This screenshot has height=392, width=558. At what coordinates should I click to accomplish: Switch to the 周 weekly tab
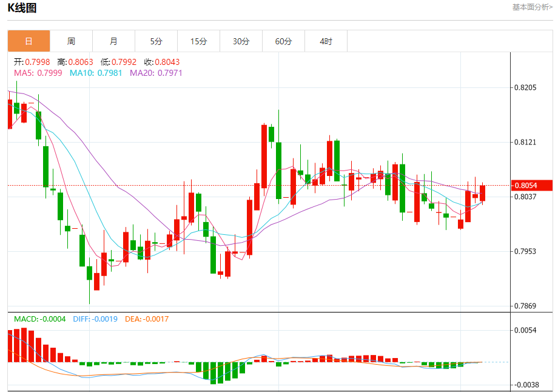[x=71, y=41]
